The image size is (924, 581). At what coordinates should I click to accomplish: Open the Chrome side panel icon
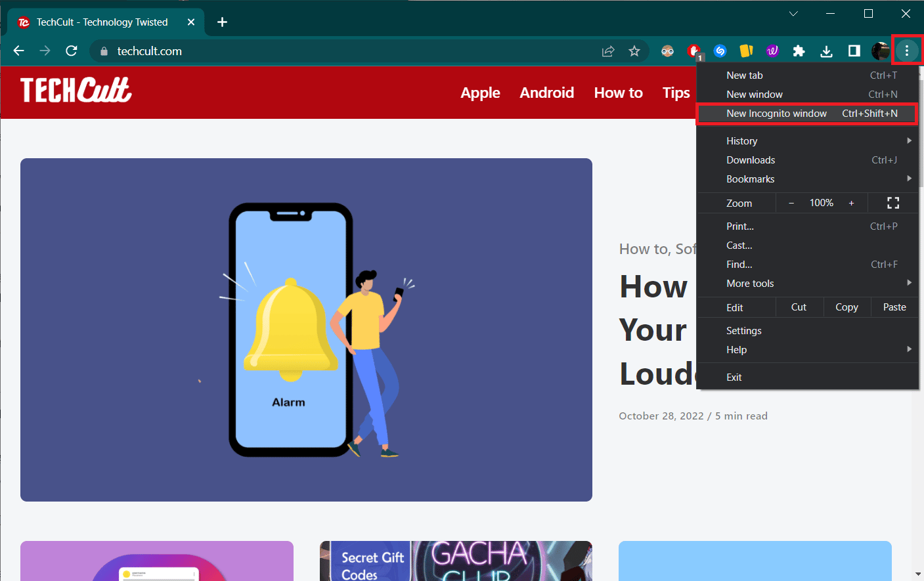pyautogui.click(x=853, y=51)
